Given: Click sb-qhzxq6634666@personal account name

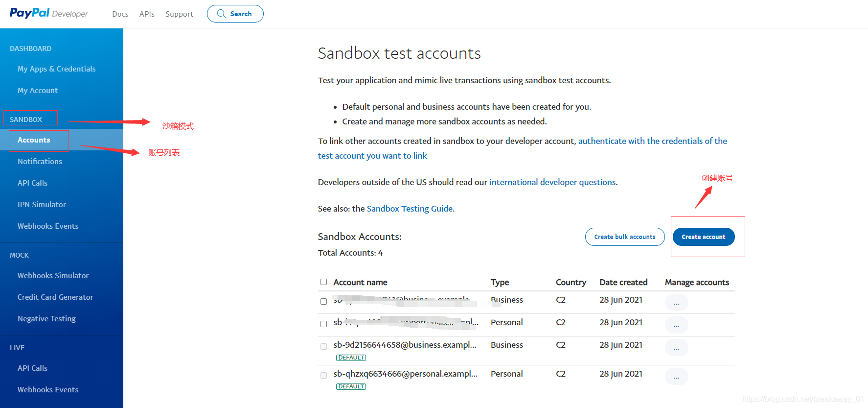Looking at the screenshot, I should [x=405, y=374].
